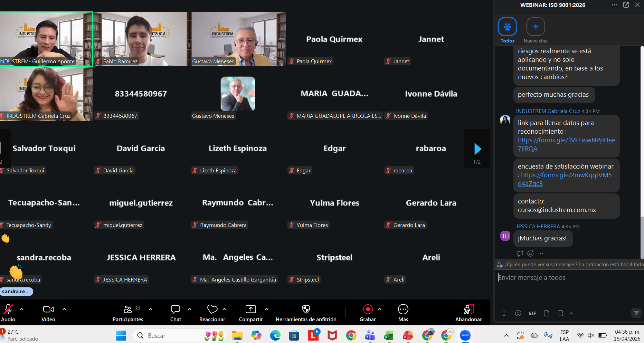The height and width of the screenshot is (343, 644).
Task: Expand the arrow next to Participantes
Action: click(151, 309)
